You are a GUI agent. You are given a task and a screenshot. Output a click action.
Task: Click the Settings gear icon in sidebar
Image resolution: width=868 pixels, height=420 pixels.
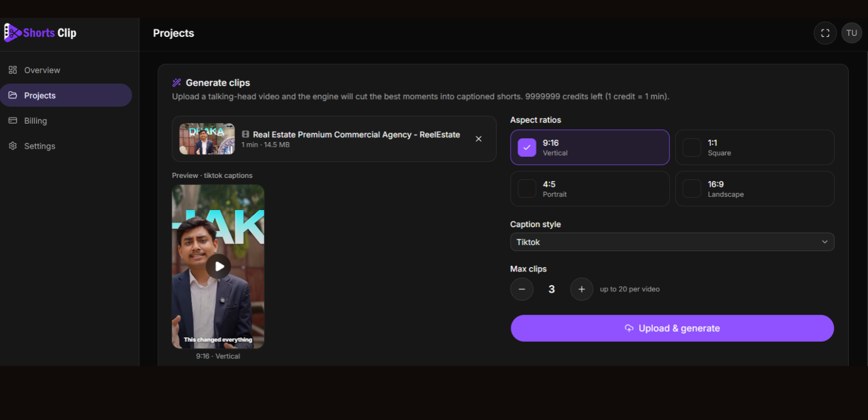click(13, 146)
